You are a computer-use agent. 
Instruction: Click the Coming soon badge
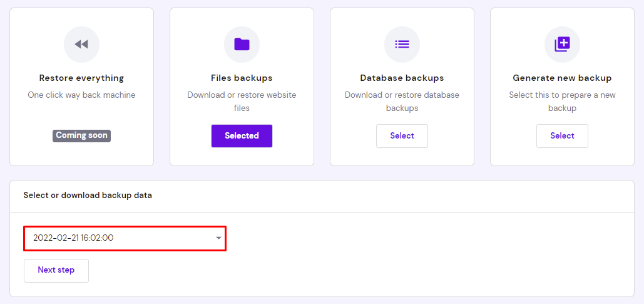pyautogui.click(x=81, y=135)
